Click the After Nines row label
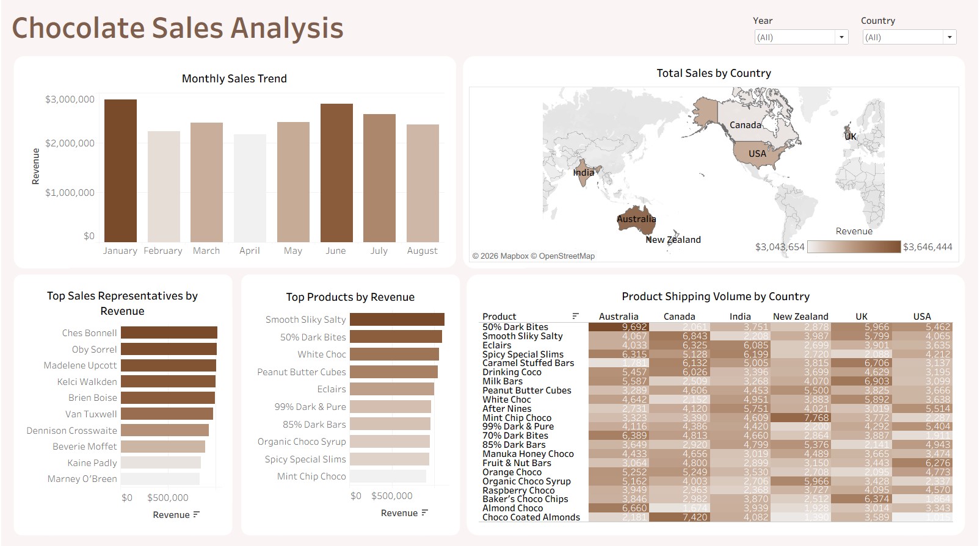This screenshot has width=980, height=546. (507, 409)
